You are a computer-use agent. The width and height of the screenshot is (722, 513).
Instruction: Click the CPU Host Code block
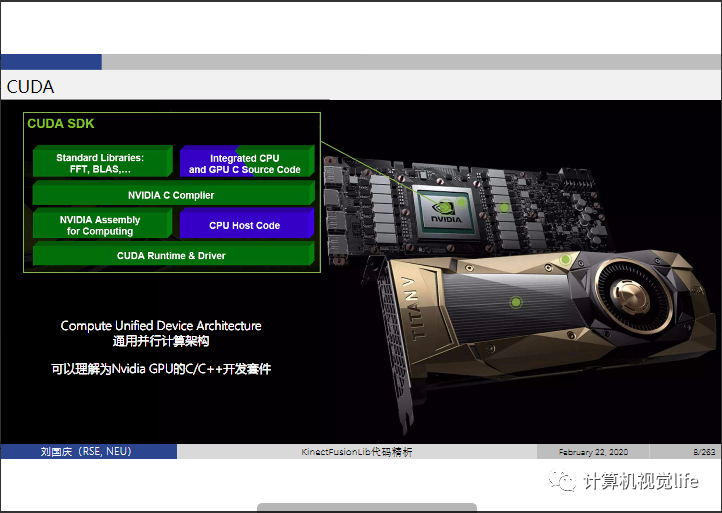point(247,223)
